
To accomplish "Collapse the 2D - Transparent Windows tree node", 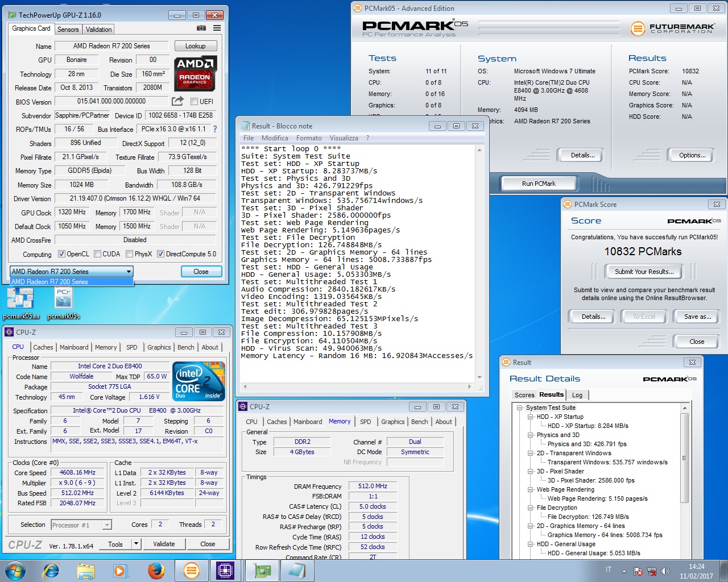I will click(x=531, y=453).
